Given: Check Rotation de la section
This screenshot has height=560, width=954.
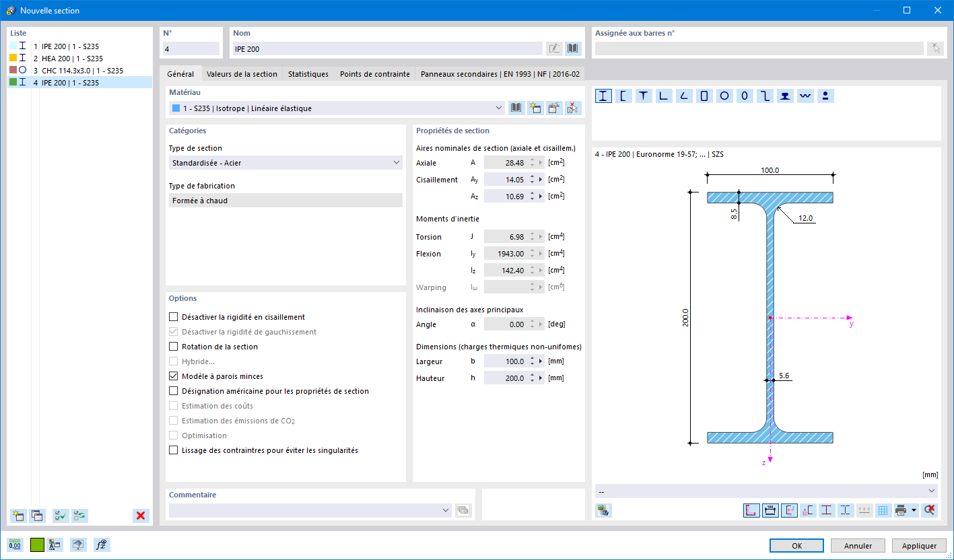Looking at the screenshot, I should pyautogui.click(x=173, y=347).
